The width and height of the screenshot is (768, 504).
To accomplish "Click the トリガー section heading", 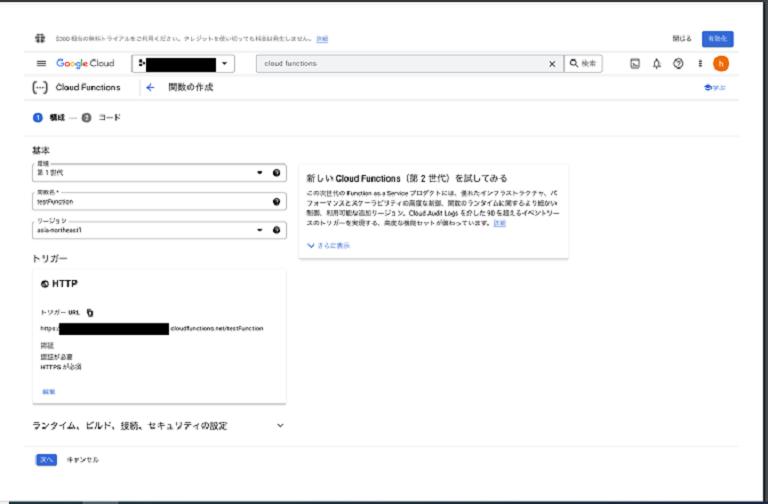I will 49,258.
